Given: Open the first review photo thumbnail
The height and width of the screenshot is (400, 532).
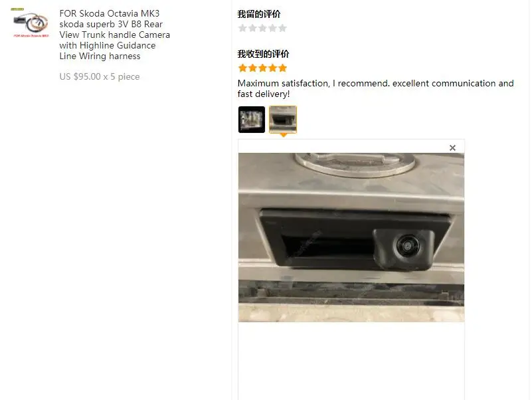Looking at the screenshot, I should tap(252, 119).
